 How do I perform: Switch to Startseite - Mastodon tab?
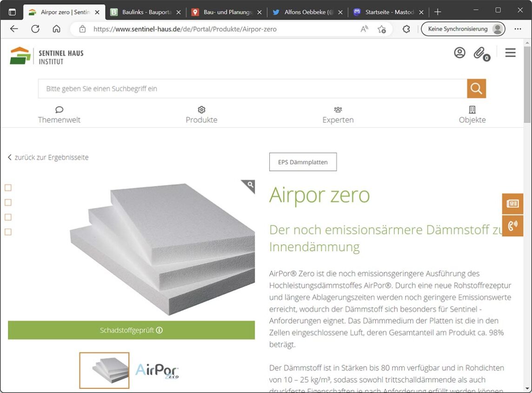tap(389, 12)
